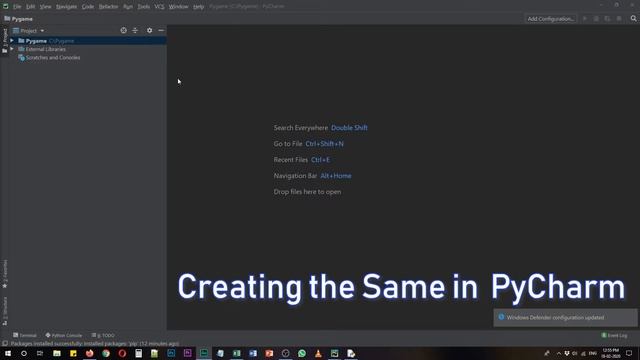Click the Run with Coverage icon
The height and width of the screenshot is (360, 640).
click(x=607, y=19)
